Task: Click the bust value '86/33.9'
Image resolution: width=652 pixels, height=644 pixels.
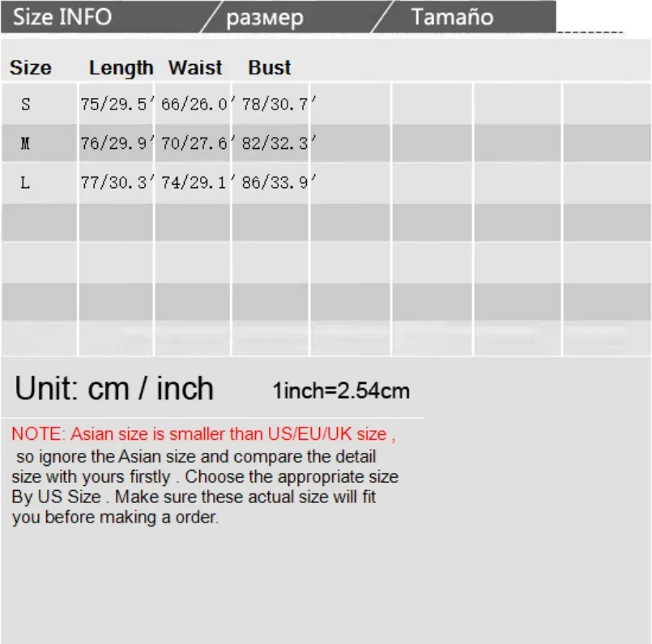Action: pyautogui.click(x=279, y=182)
